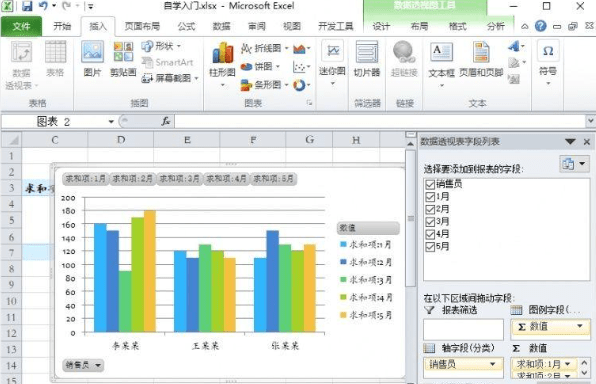Toggle the 1月 field checkbox
596x384 pixels.
(x=430, y=197)
